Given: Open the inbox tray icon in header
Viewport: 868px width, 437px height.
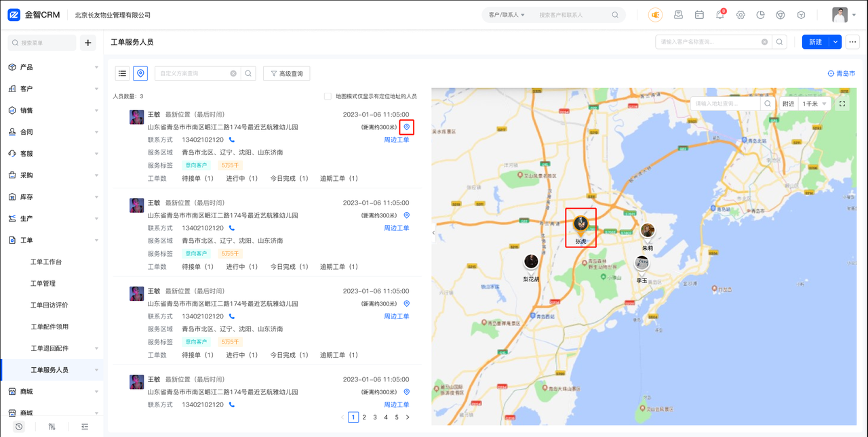Looking at the screenshot, I should (x=678, y=15).
